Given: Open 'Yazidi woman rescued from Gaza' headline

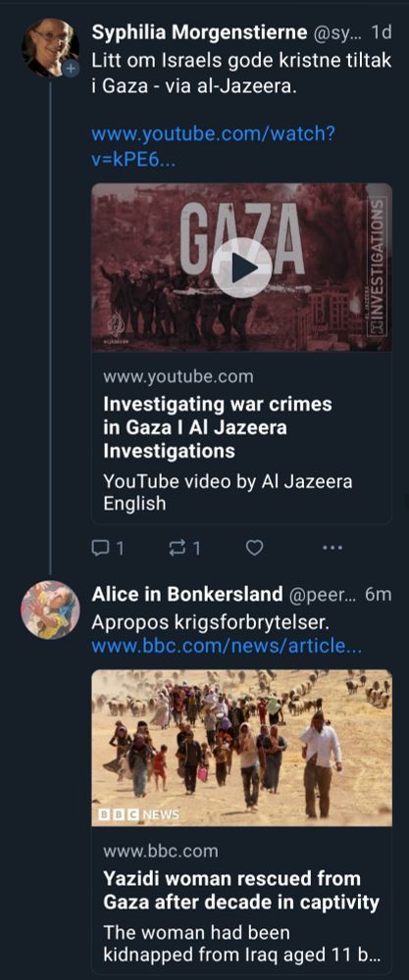Looking at the screenshot, I should [x=241, y=890].
